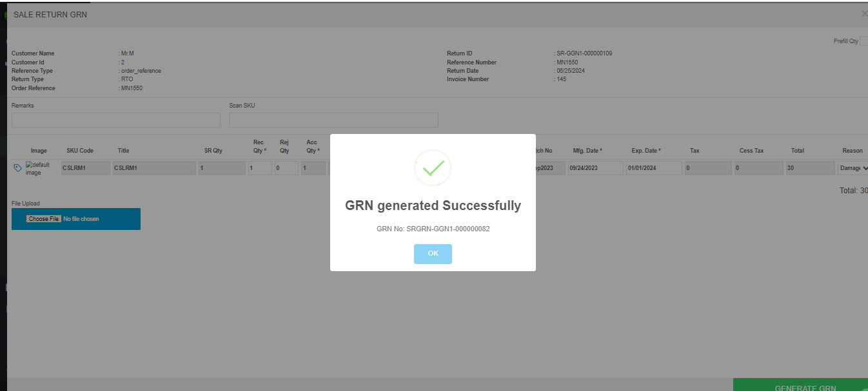Click the default image thumbnail for CSLRM1
Viewport: 868px width, 391px height.
tap(37, 169)
